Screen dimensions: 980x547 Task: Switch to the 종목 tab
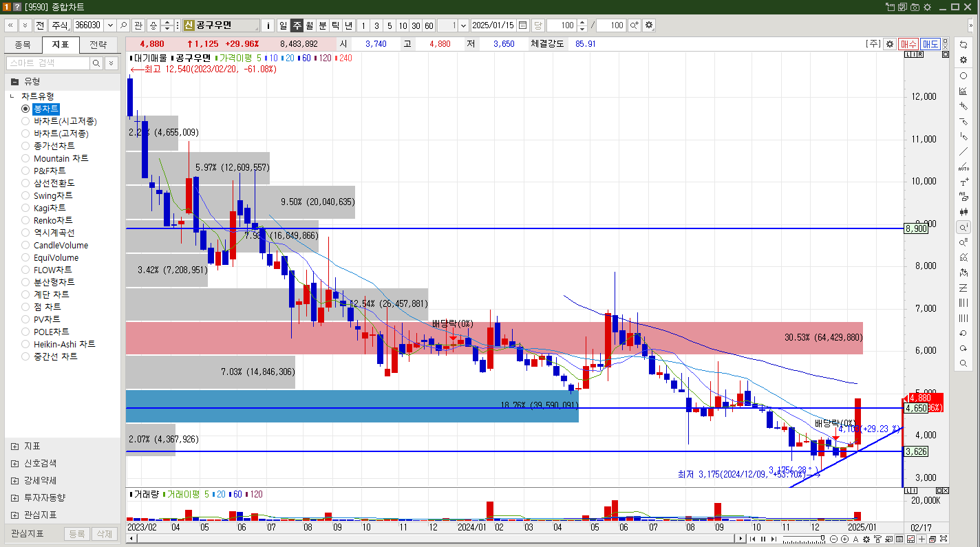[23, 45]
